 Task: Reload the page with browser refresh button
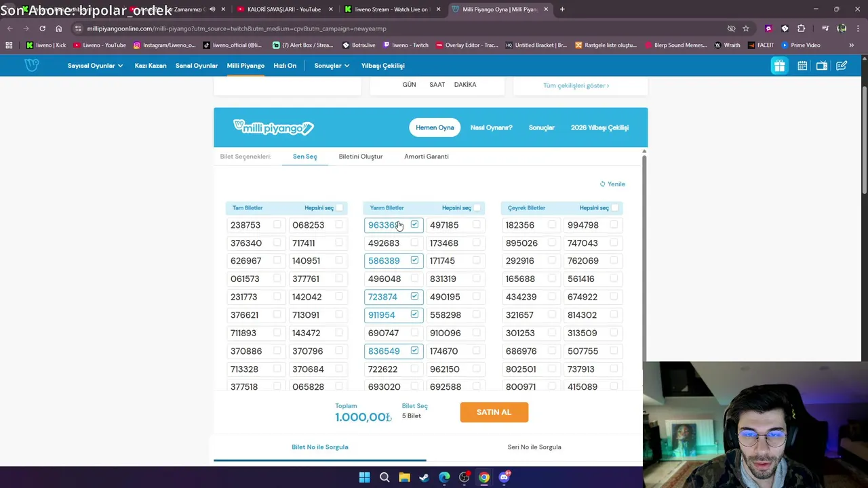coord(42,28)
